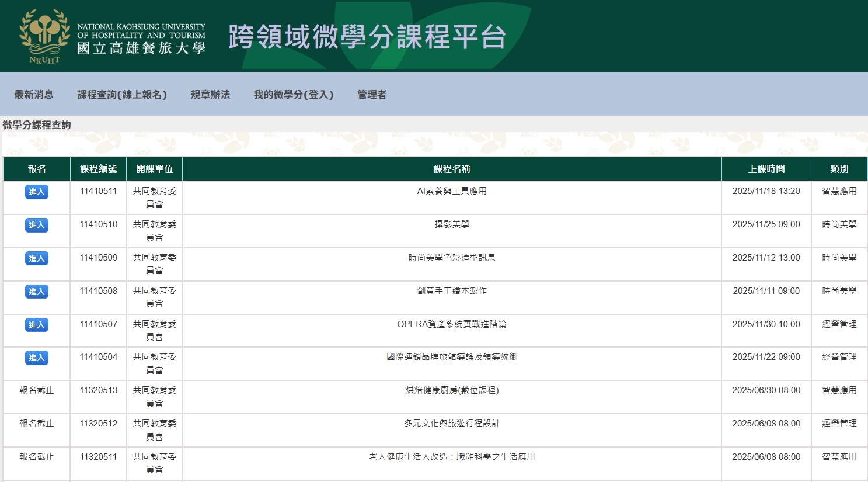Open the 管理者 menu link
The height and width of the screenshot is (482, 868).
pos(372,95)
